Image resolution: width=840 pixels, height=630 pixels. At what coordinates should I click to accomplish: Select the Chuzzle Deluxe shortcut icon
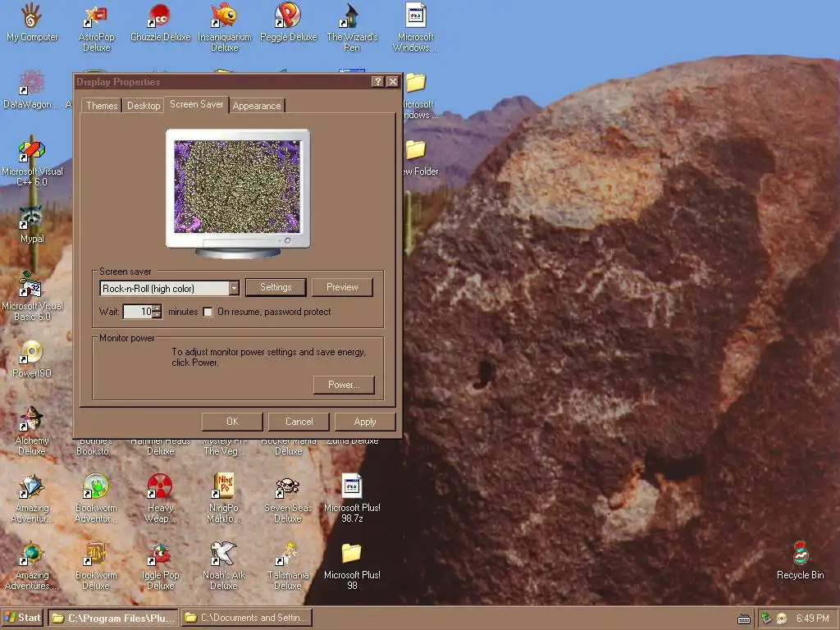[x=160, y=16]
